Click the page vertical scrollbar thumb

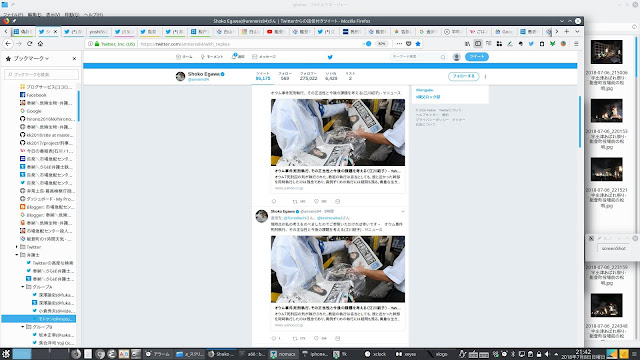point(580,122)
